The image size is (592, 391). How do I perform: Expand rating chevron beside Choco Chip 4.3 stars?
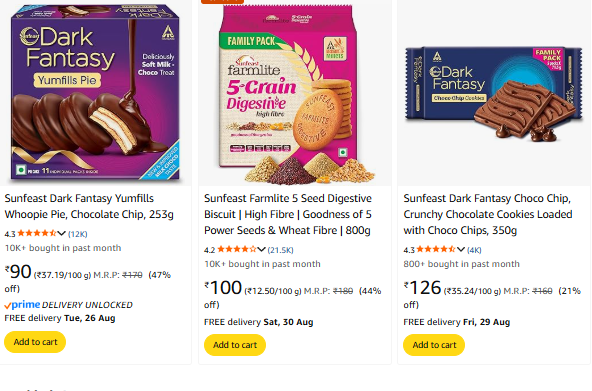click(461, 249)
